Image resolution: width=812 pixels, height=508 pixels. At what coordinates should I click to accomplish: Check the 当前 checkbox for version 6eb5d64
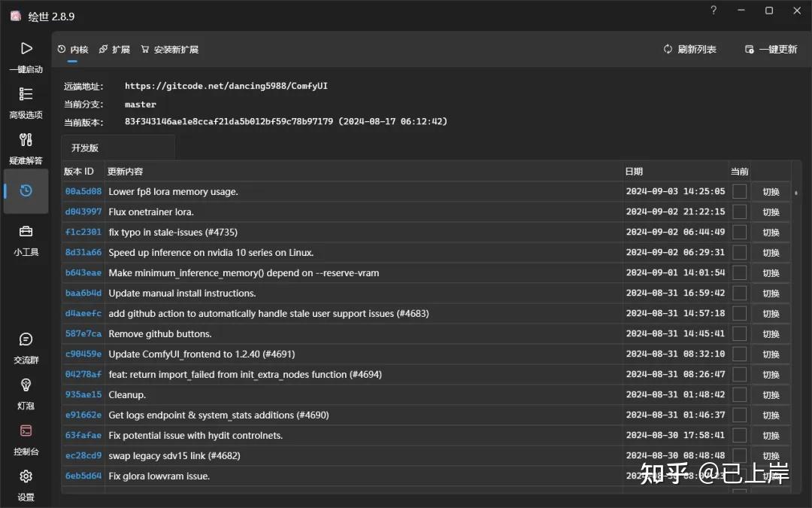click(x=739, y=476)
